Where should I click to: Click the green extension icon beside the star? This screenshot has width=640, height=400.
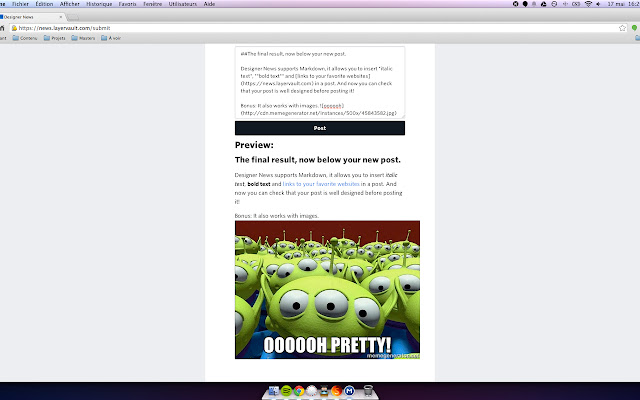(635, 28)
